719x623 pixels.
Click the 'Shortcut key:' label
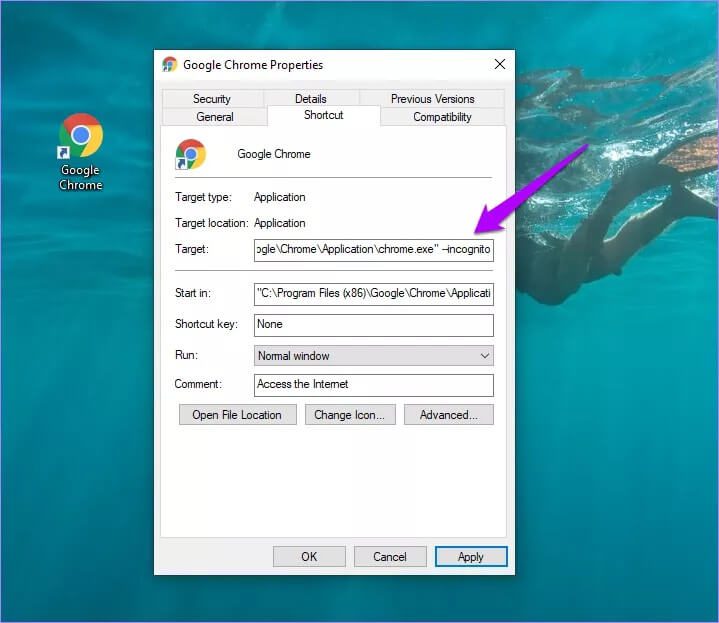pyautogui.click(x=206, y=324)
